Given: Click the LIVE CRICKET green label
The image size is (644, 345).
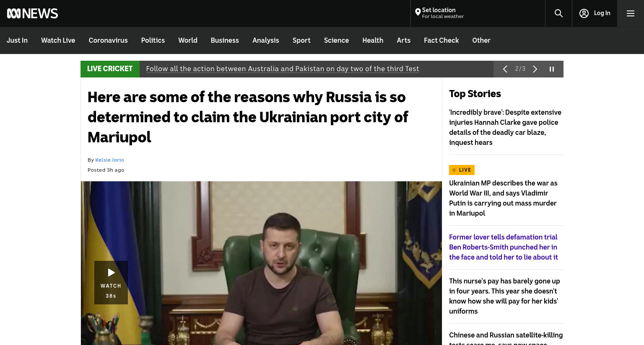Looking at the screenshot, I should [110, 69].
